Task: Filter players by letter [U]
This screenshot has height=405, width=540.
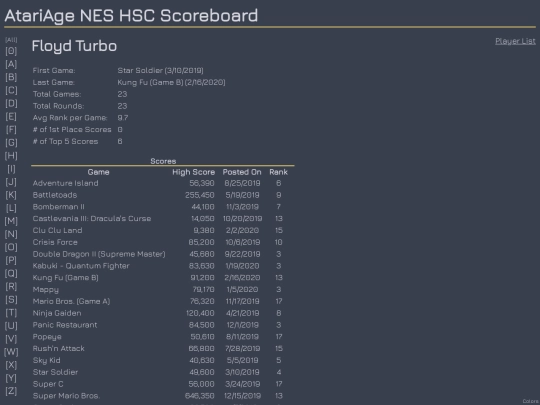Action: 11,326
